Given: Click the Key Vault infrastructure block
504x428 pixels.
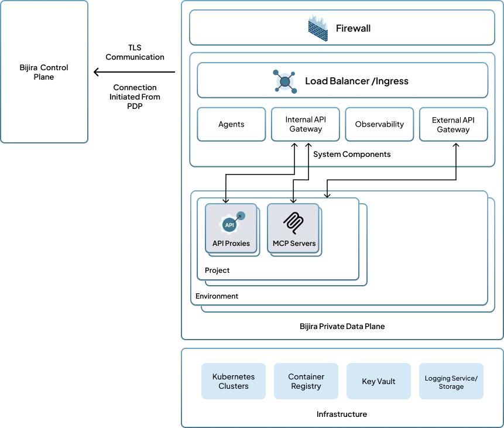Looking at the screenshot, I should (379, 381).
